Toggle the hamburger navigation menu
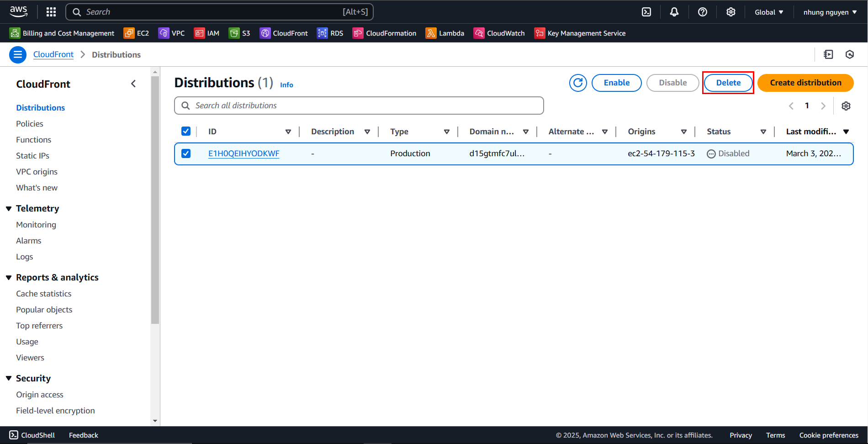This screenshot has height=444, width=868. (18, 55)
